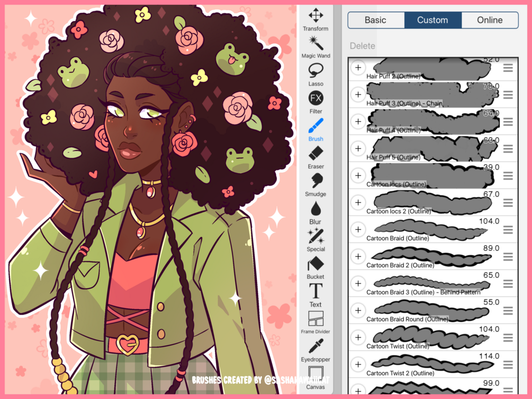Add the Hair Puff 2 (Outline) brush
The width and height of the screenshot is (532, 399).
click(x=358, y=68)
